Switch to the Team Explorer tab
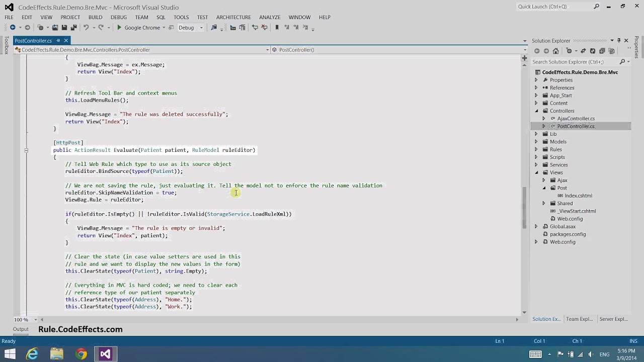 click(x=579, y=319)
